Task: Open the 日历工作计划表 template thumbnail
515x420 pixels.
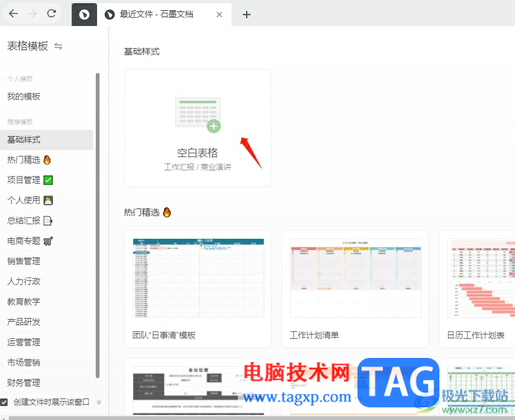Action: click(x=481, y=278)
